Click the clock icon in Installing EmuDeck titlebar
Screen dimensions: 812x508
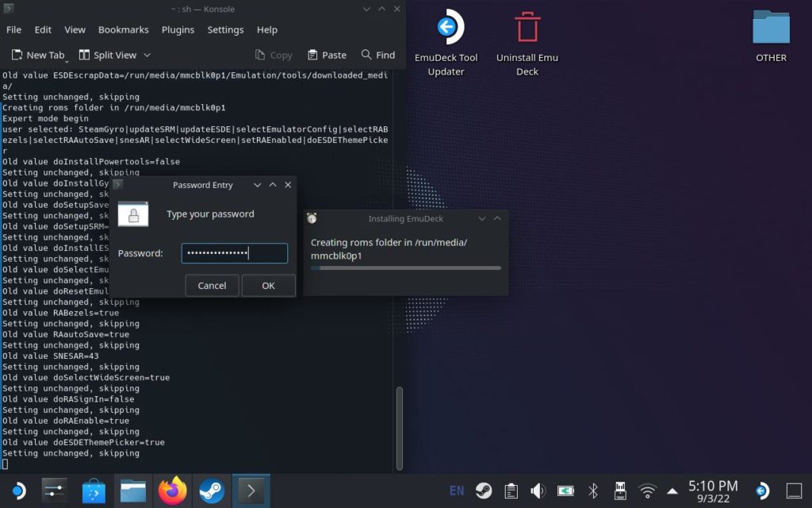pyautogui.click(x=312, y=218)
